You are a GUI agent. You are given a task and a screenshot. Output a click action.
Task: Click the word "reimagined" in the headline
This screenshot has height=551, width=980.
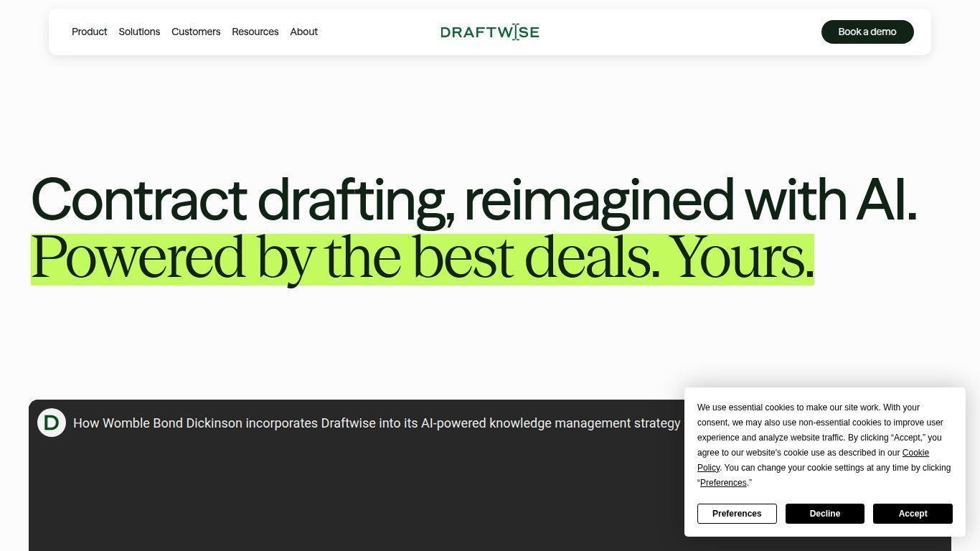[x=599, y=199]
